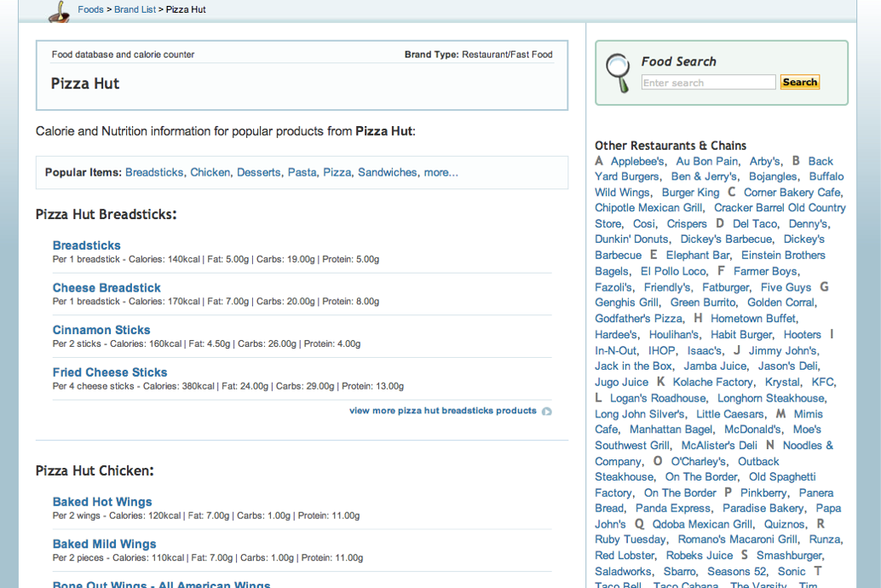Open In-N-Out link

tap(616, 351)
